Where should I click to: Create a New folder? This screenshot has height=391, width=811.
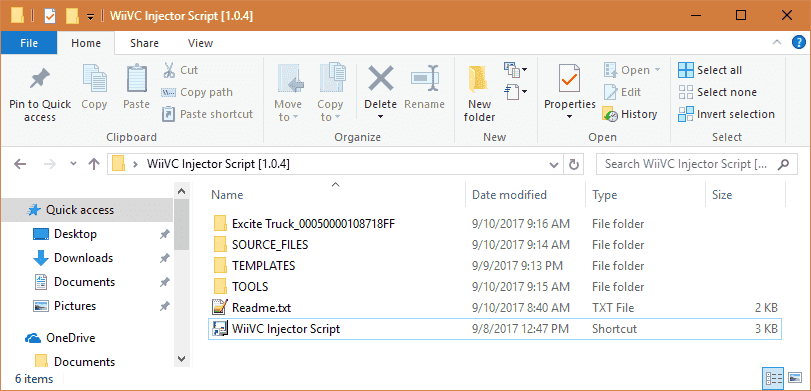479,94
